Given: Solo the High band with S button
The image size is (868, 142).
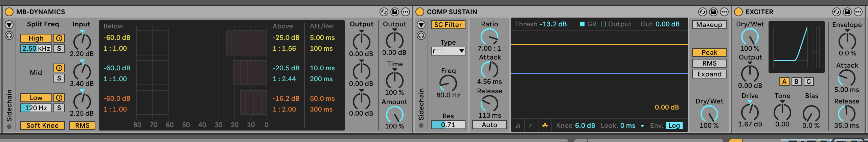Looking at the screenshot, I should tap(59, 48).
